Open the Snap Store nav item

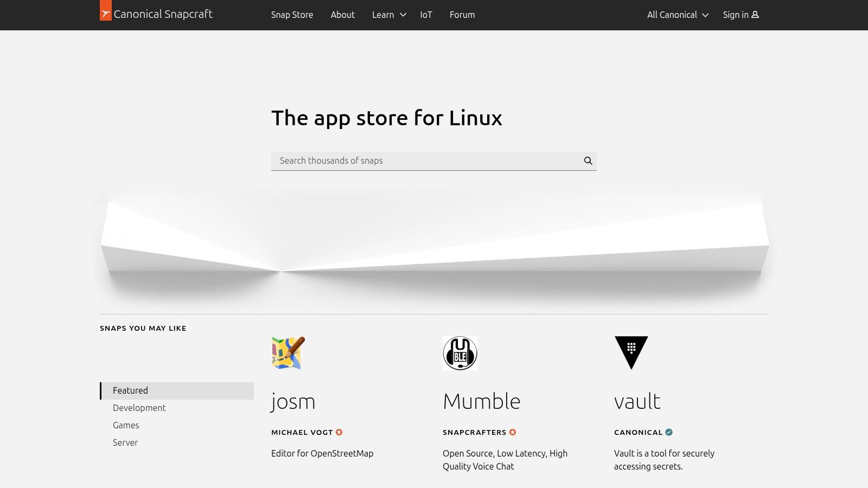pyautogui.click(x=292, y=15)
